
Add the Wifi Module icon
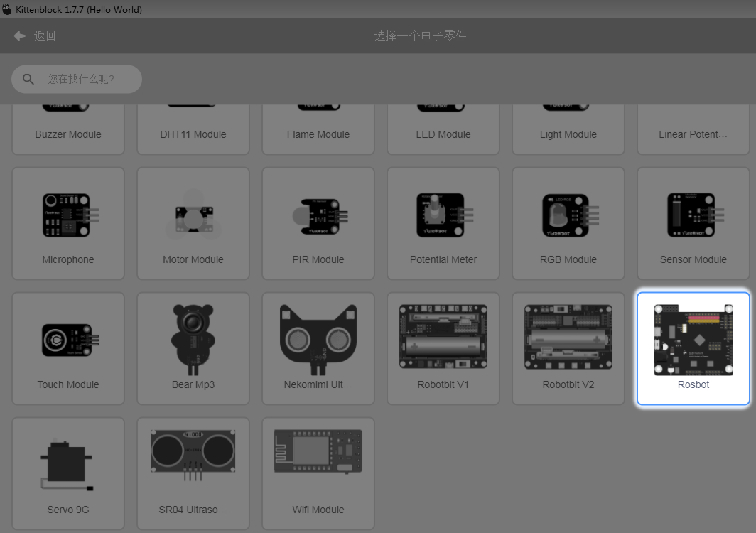tap(318, 451)
